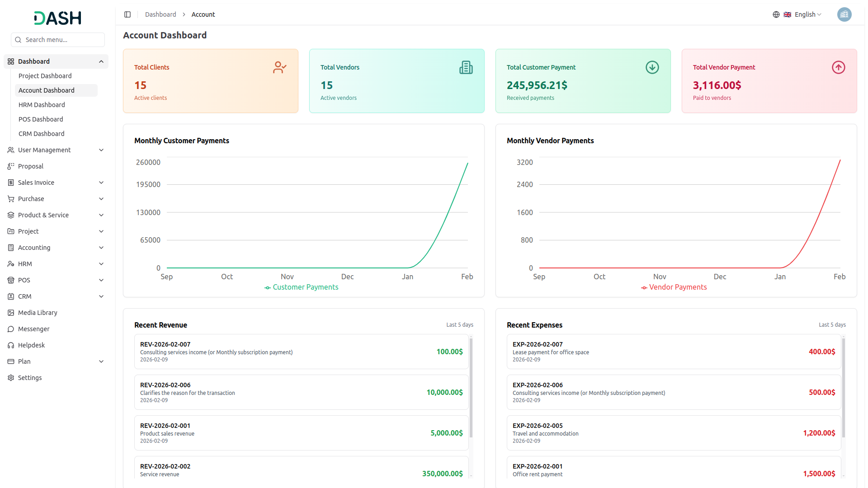
Task: Open CRM Dashboard submenu item
Action: coord(42,134)
